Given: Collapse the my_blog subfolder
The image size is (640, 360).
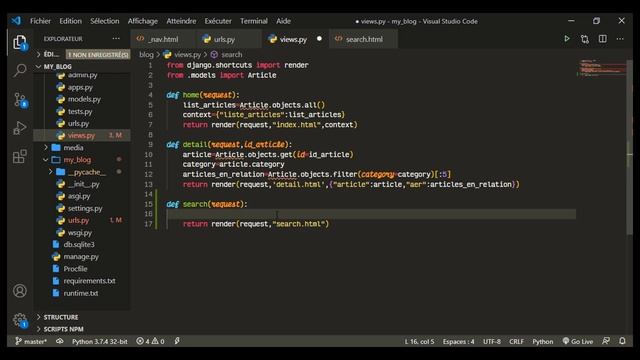Looking at the screenshot, I should (x=46, y=160).
